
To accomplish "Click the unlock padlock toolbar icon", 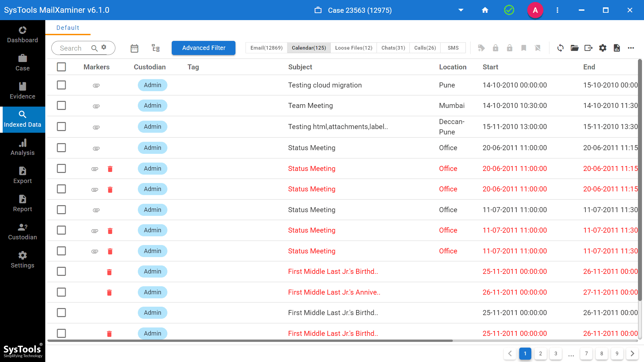I will (509, 48).
